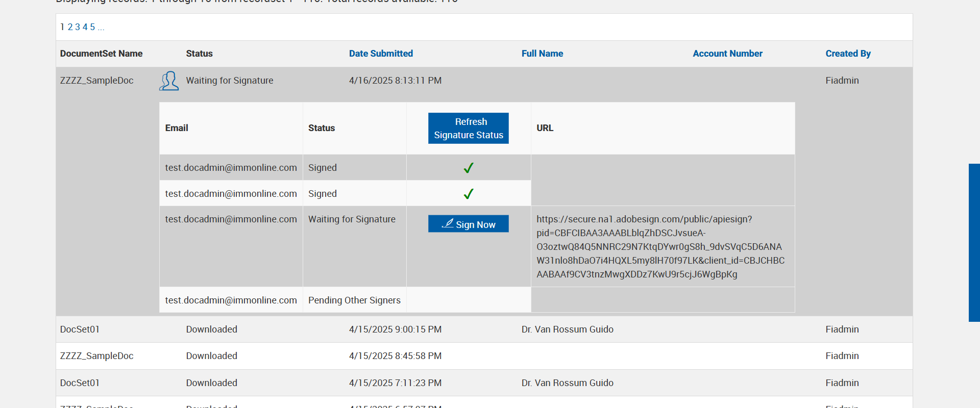Open page 4 of the record list

[x=85, y=27]
